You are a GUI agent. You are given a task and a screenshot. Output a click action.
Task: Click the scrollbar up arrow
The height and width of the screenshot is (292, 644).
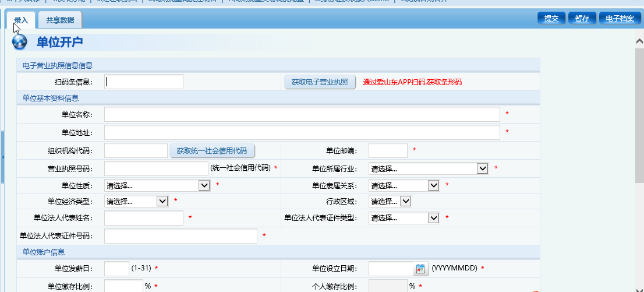click(x=639, y=41)
